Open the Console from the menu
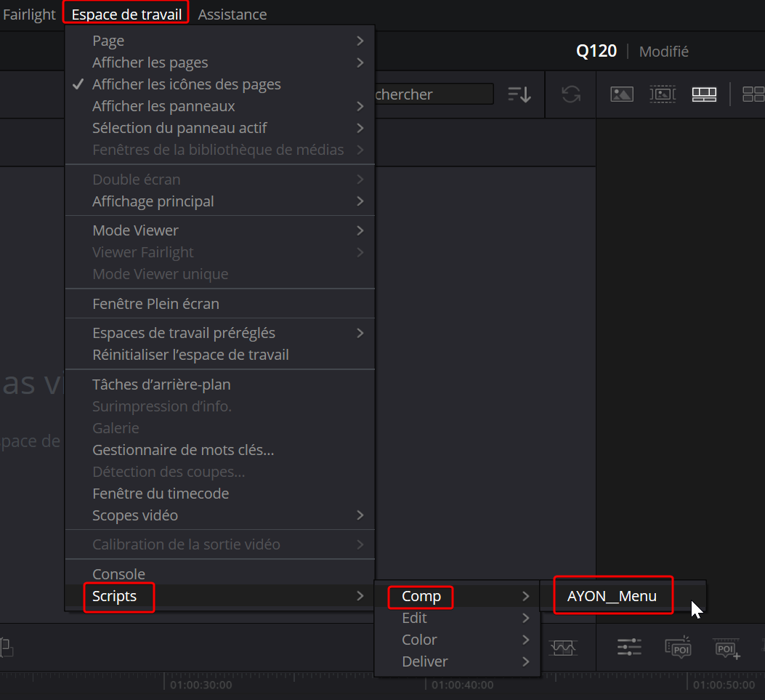This screenshot has width=765, height=700. click(x=118, y=574)
